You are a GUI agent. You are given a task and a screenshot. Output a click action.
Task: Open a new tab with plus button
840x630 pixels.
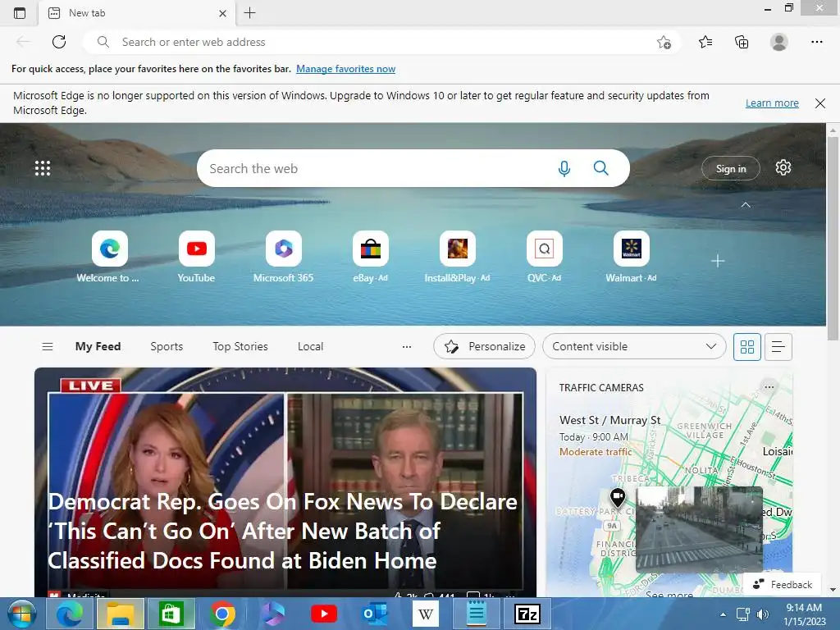click(x=249, y=13)
